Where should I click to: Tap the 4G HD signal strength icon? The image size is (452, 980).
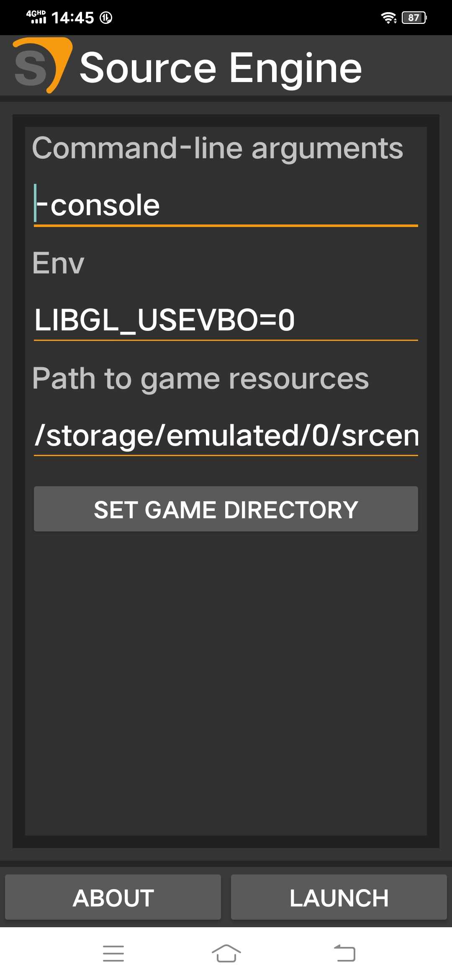click(x=36, y=17)
